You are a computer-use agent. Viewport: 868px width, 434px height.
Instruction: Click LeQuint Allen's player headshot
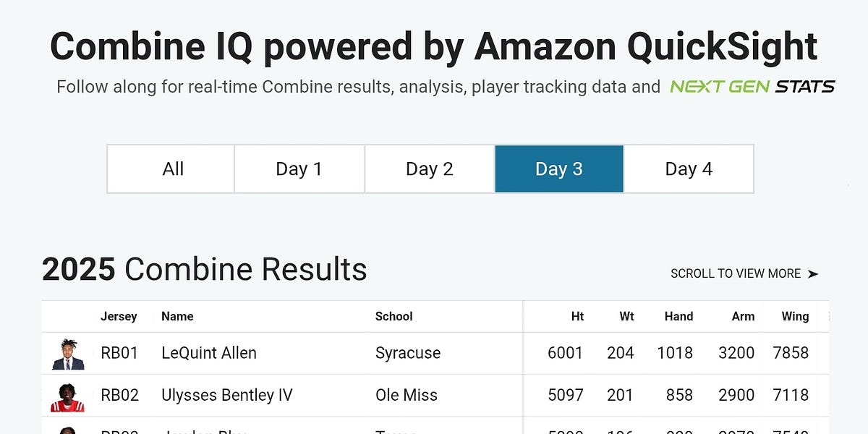click(67, 353)
